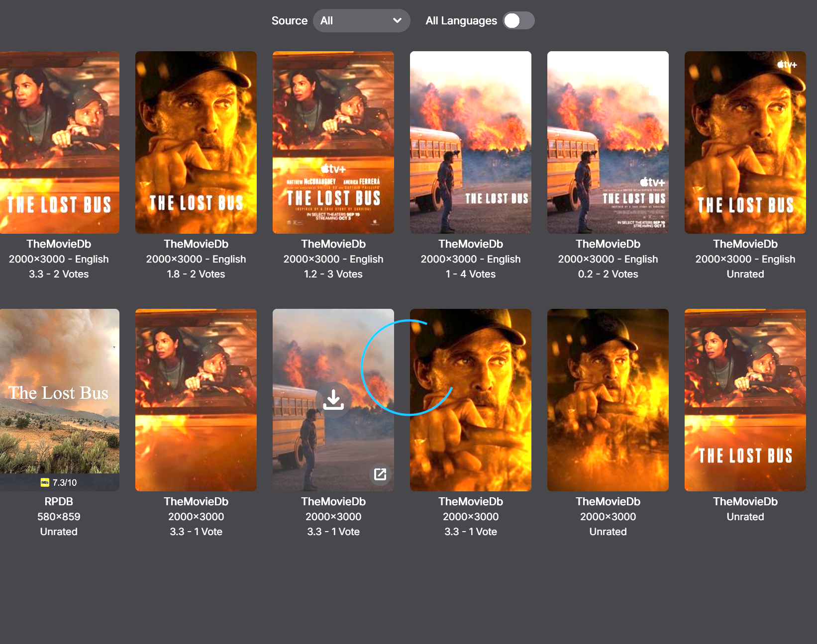
Task: Choose the textless bus-interior poster, second row
Action: (196, 400)
